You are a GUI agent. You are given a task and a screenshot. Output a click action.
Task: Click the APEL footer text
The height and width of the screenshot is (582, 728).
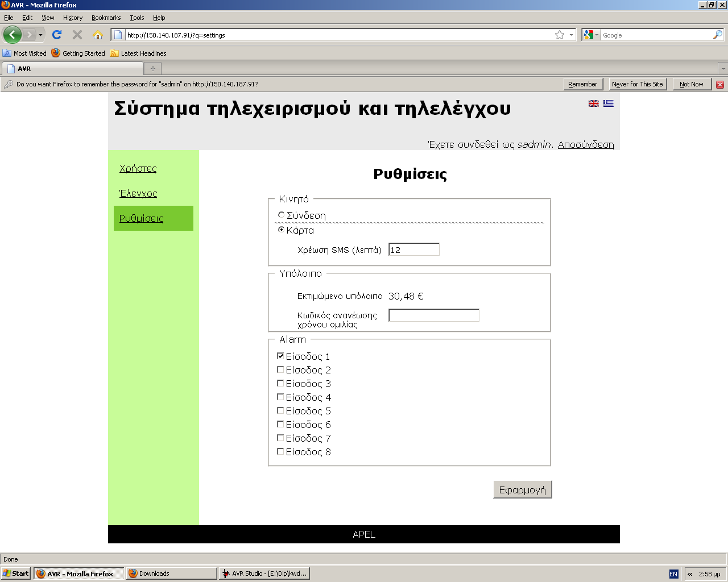coord(364,534)
